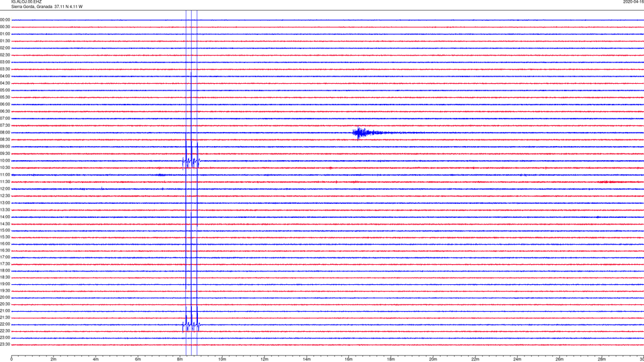Click the 22:00 time label

(x=5, y=324)
